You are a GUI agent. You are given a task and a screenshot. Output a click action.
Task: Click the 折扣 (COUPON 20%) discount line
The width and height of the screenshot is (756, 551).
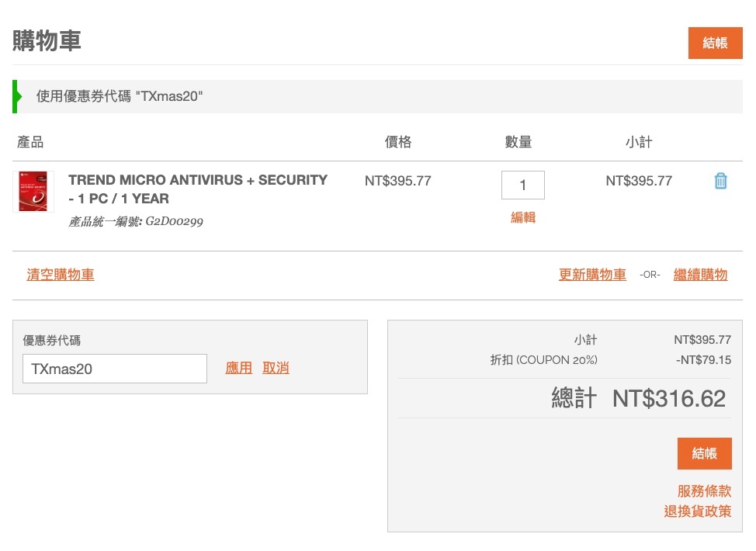pyautogui.click(x=543, y=360)
